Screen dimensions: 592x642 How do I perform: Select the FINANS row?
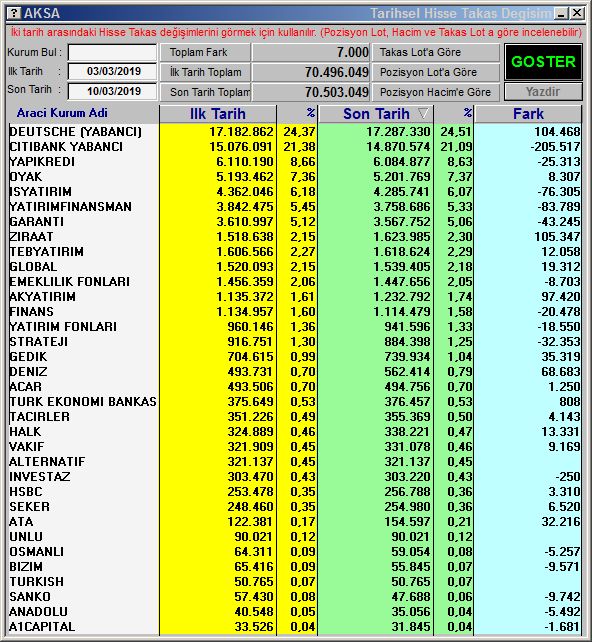[x=295, y=312]
